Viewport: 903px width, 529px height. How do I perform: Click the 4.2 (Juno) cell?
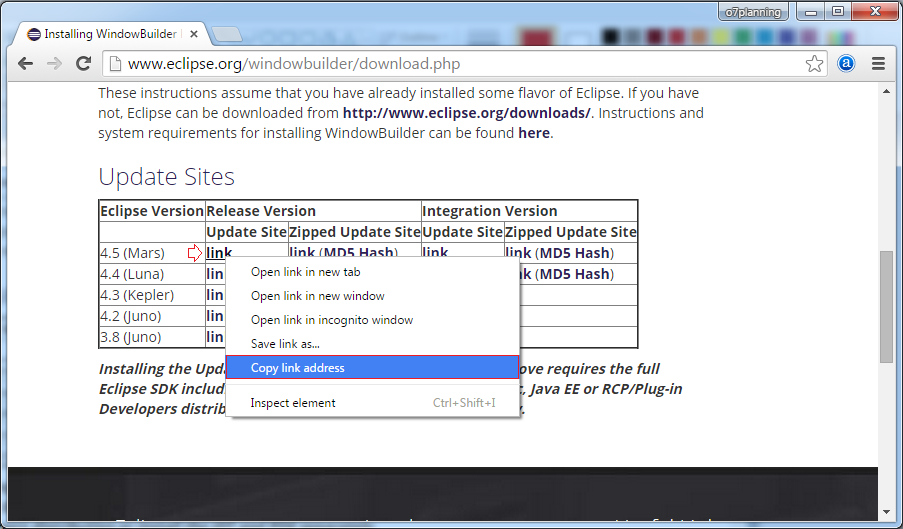click(152, 316)
